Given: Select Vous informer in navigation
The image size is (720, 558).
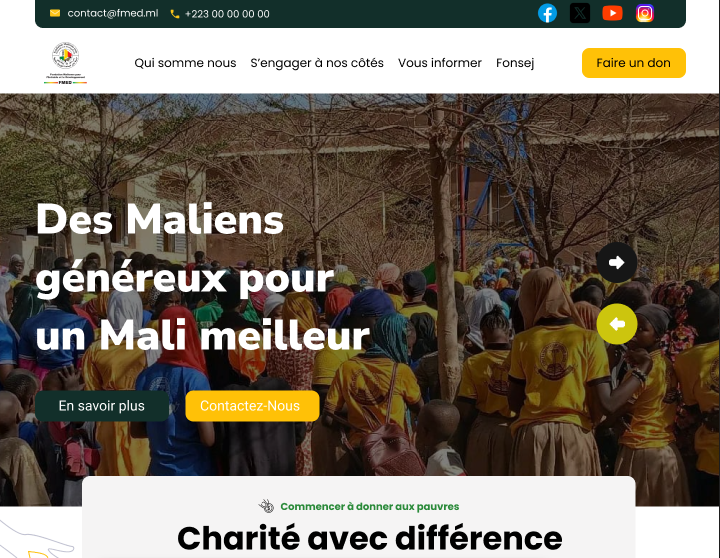Looking at the screenshot, I should click(439, 63).
